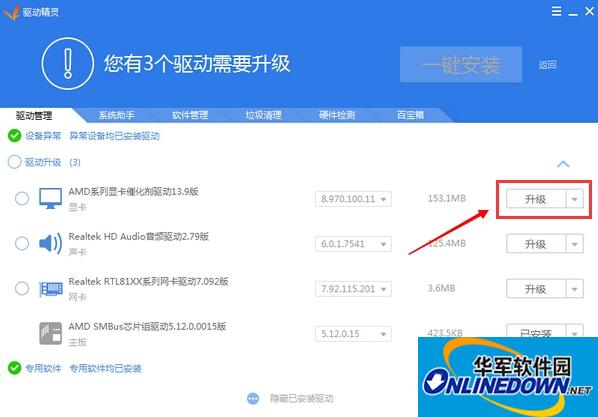Click the 驱动升级 (3) label
Image resolution: width=598 pixels, height=417 pixels.
pos(53,162)
